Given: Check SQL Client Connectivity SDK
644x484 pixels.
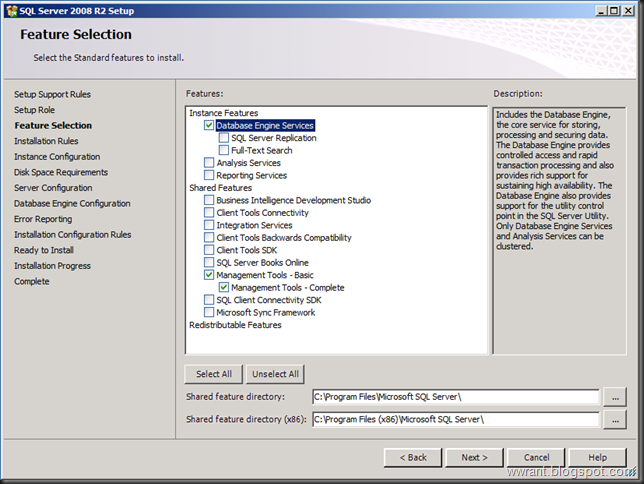Looking at the screenshot, I should 209,300.
